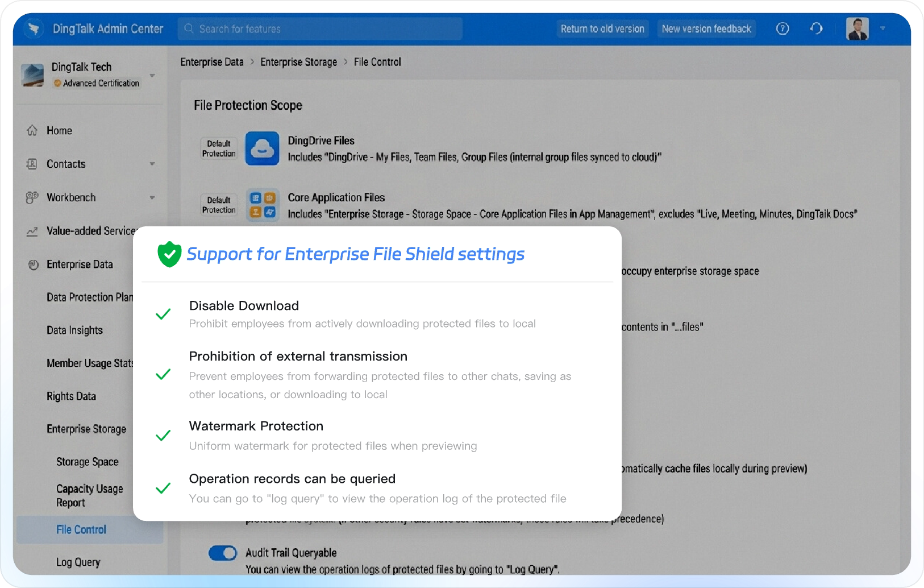The image size is (924, 588).
Task: Open Member Usage Stats submenu item
Action: [x=89, y=363]
